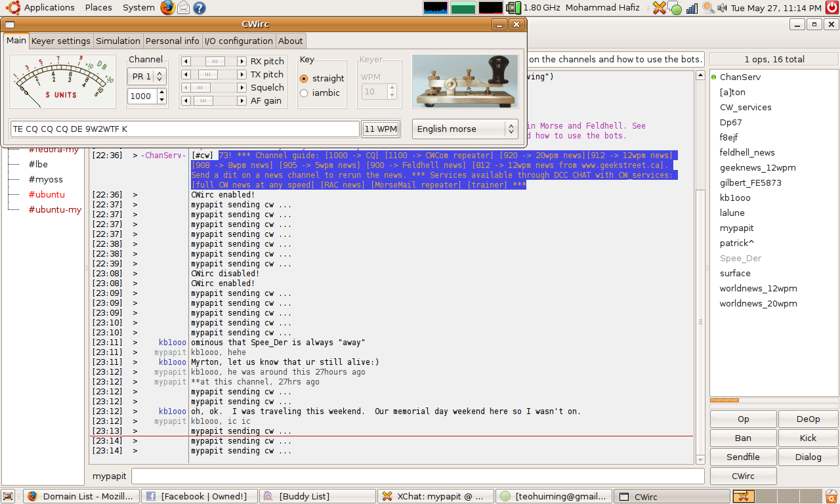Open the mail launcher in the top panel
Screen dimensions: 840x504
[184, 8]
